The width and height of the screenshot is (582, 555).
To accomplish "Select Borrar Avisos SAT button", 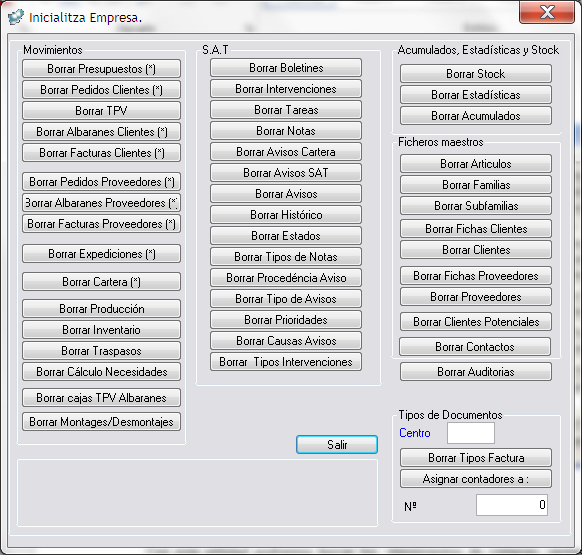I will point(286,173).
